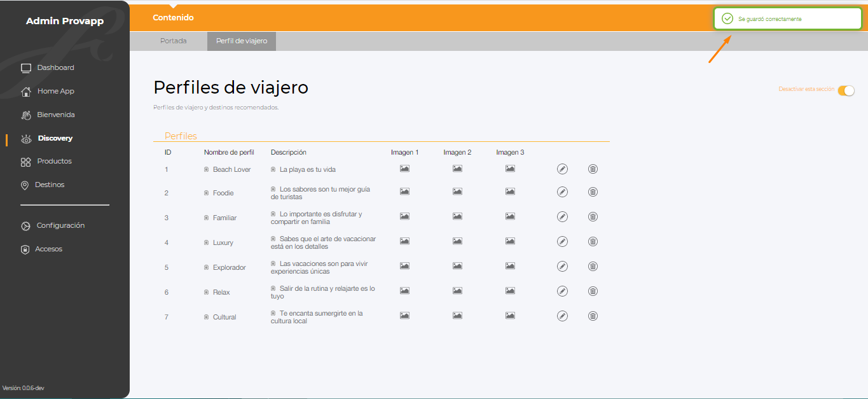
Task: Delete the Foodie profile row
Action: coord(593,192)
